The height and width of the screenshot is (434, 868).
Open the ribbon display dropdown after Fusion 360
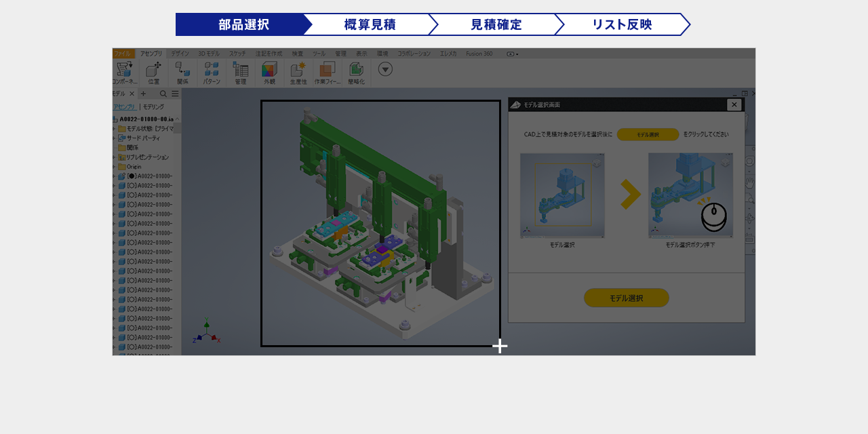[x=513, y=54]
